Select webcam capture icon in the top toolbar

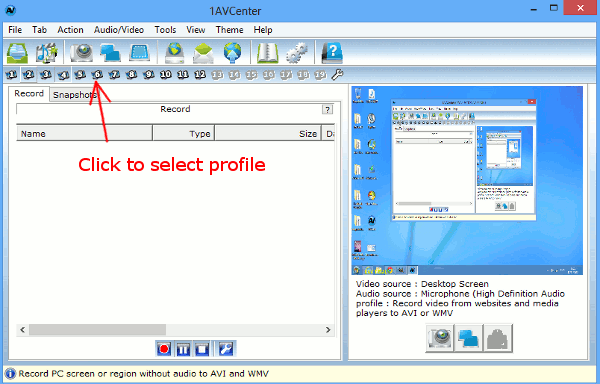82,53
